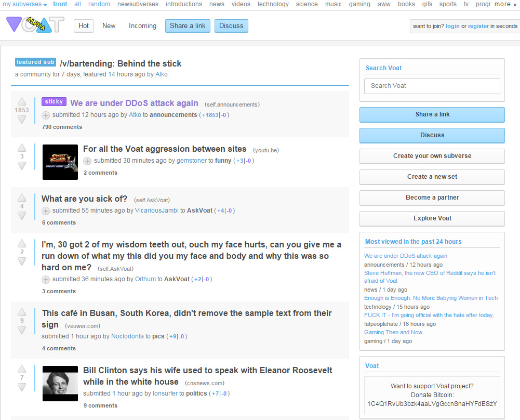
Task: Open the 'my subverses' dropdown
Action: click(x=25, y=4)
